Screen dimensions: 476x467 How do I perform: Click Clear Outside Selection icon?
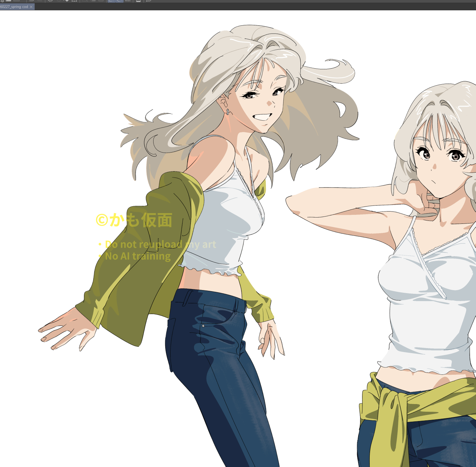[59, 1]
